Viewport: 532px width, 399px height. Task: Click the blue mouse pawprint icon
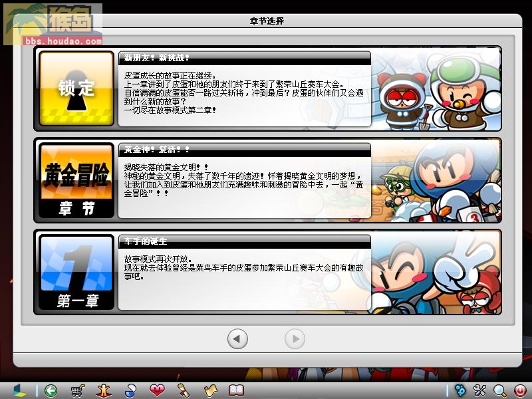(x=460, y=390)
